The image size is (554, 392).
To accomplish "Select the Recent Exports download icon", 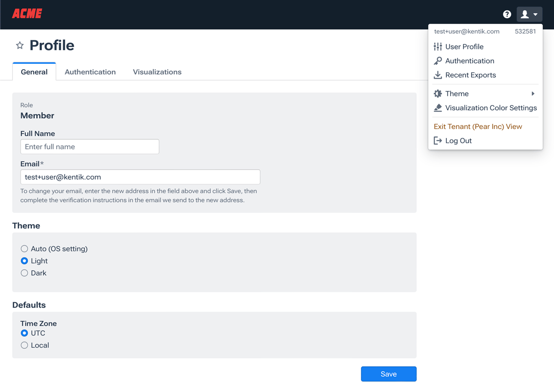I will [x=437, y=75].
